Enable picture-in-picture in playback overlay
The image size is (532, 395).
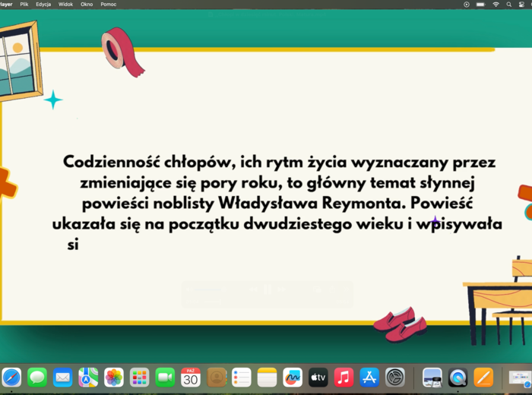coord(317,289)
